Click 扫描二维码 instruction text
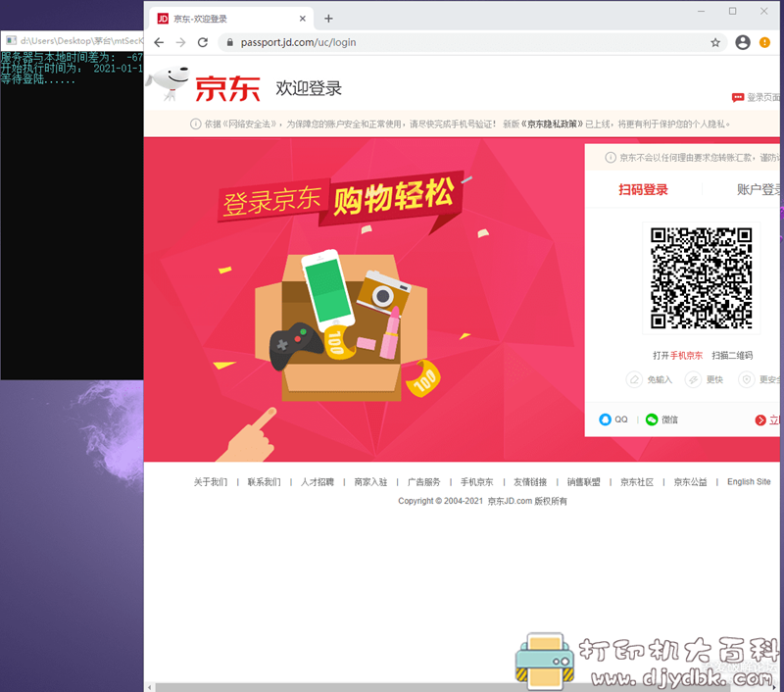This screenshot has height=692, width=784. tap(732, 355)
